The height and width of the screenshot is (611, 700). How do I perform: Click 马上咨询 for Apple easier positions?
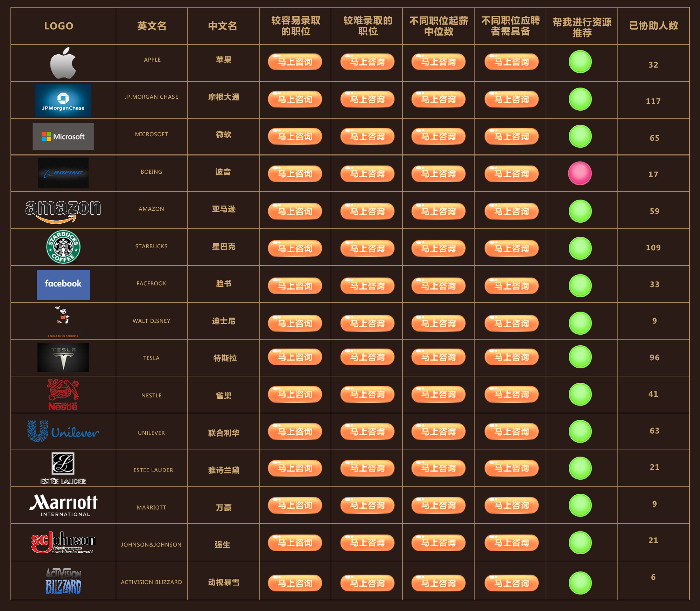[295, 62]
